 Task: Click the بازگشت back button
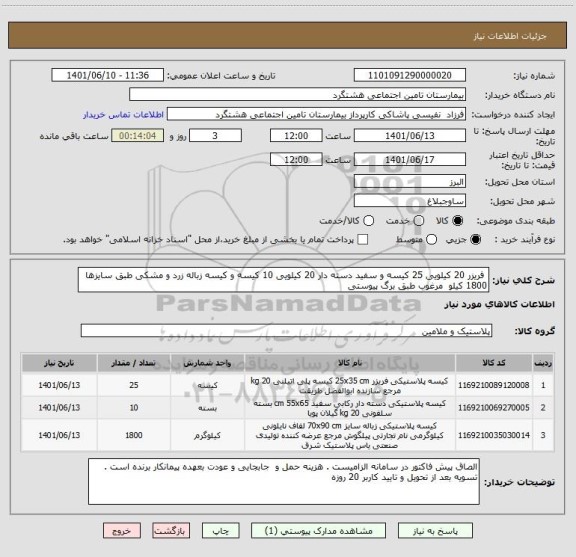pos(171,531)
